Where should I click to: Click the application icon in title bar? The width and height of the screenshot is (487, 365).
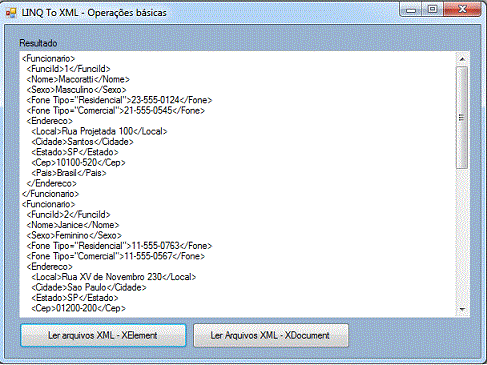click(11, 13)
